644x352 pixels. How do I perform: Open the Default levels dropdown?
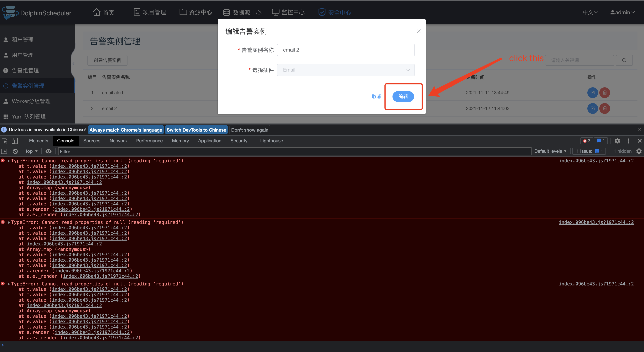[550, 151]
